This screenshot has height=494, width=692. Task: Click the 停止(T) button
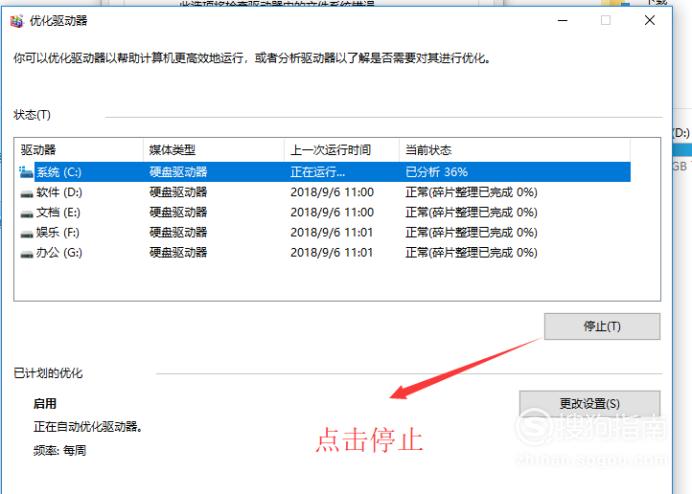(x=602, y=326)
